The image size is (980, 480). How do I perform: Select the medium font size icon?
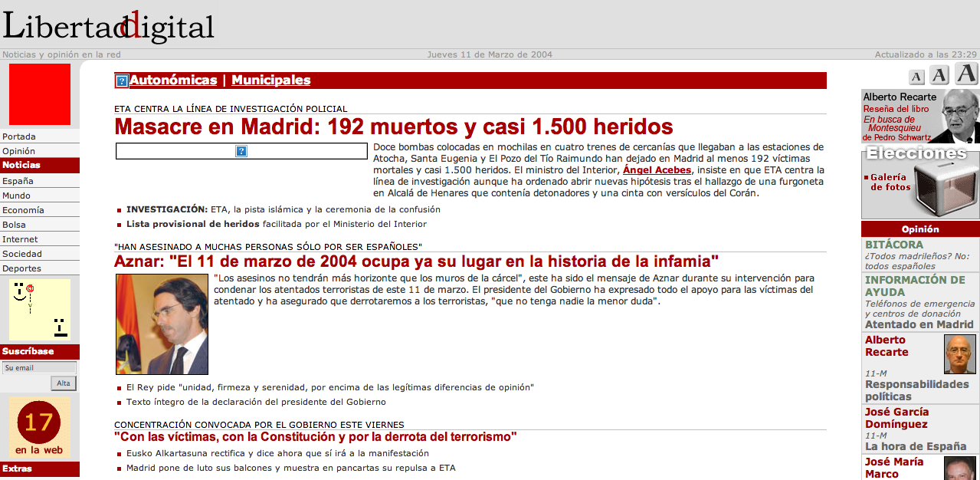[x=939, y=74]
